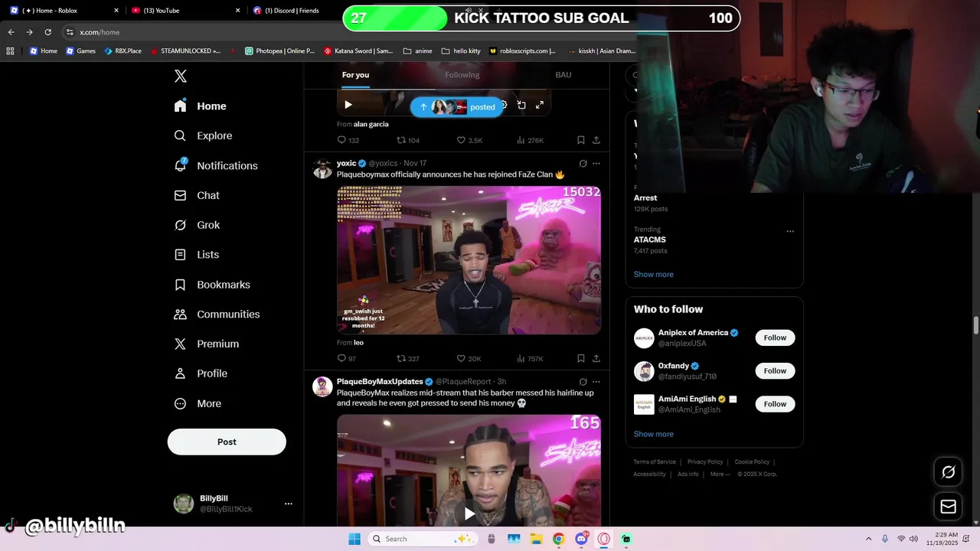
Task: Show hidden system tray icons
Action: pos(868,539)
